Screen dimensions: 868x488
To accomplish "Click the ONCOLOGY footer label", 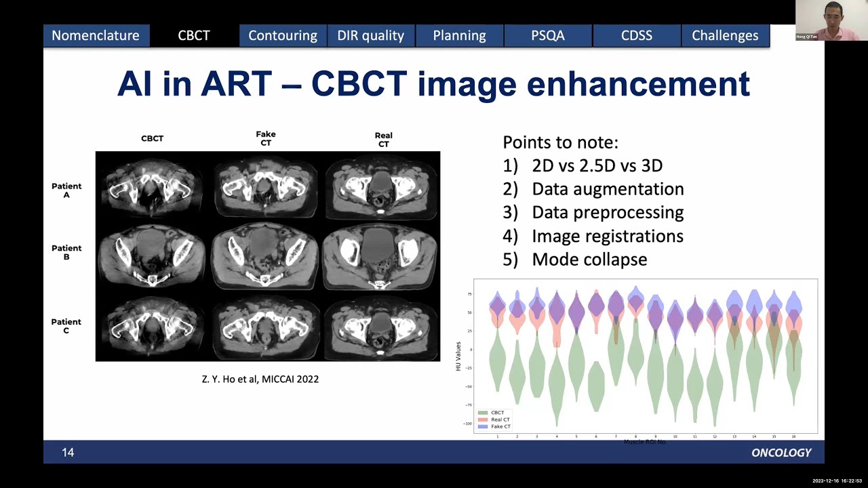I will [781, 453].
